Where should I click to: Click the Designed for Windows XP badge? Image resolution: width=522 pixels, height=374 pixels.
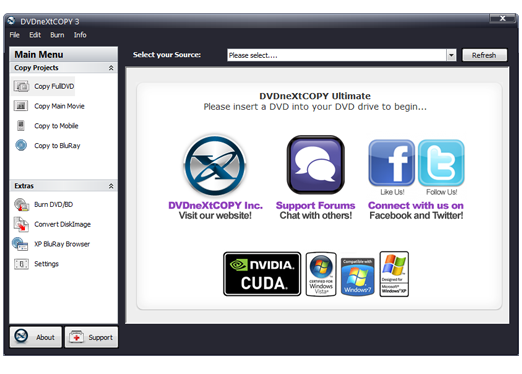tap(394, 274)
